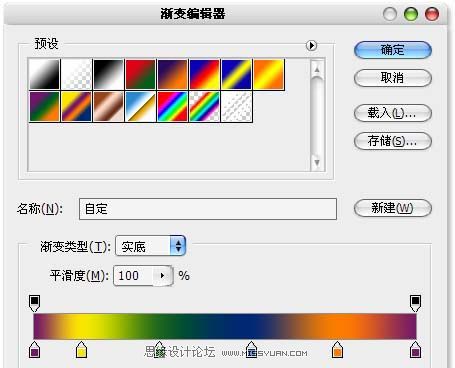The width and height of the screenshot is (455, 368).
Task: Open the presets flyout menu arrow
Action: click(x=311, y=45)
